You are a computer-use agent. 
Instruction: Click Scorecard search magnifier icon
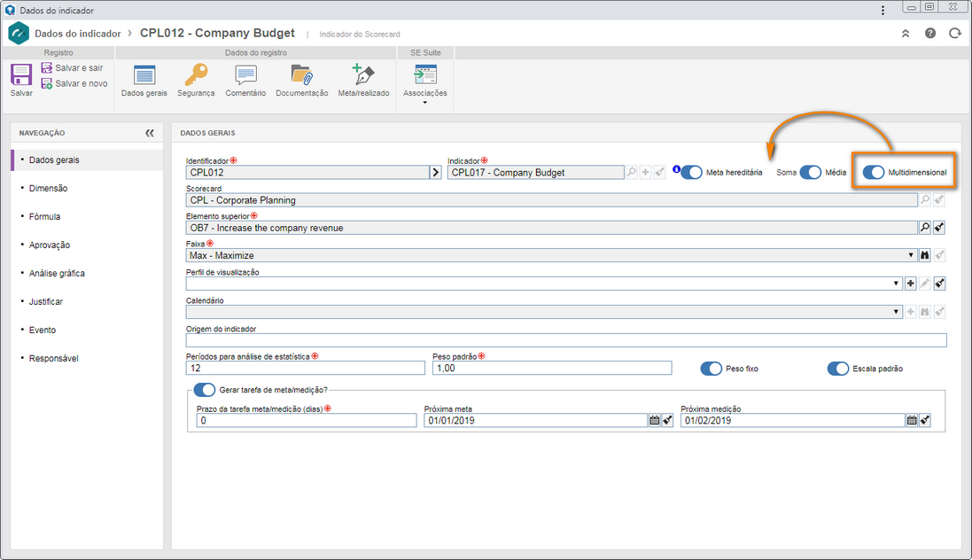925,199
